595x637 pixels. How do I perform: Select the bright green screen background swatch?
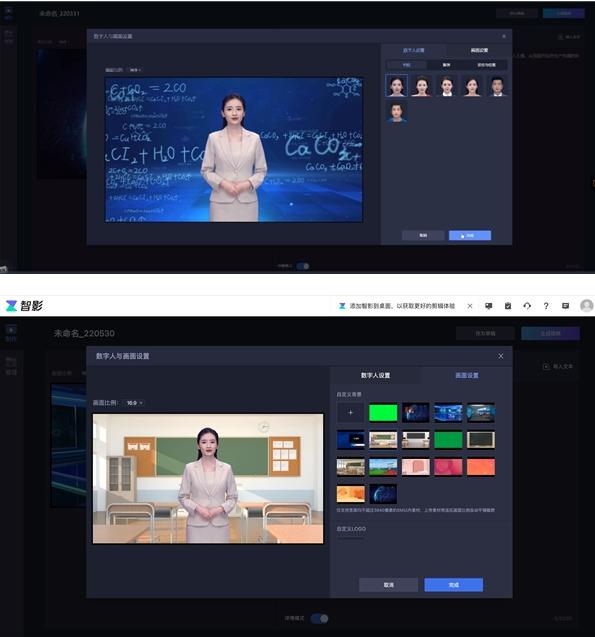pos(383,413)
